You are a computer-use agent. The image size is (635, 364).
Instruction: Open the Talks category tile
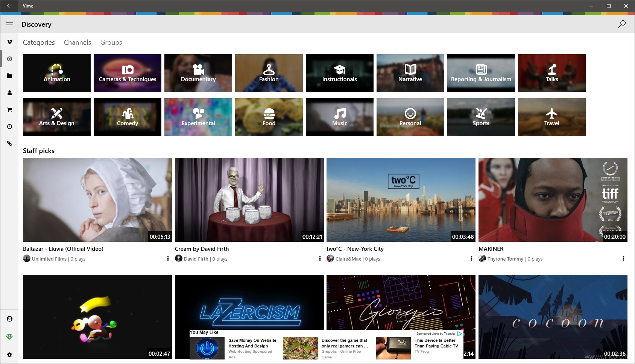tap(552, 73)
